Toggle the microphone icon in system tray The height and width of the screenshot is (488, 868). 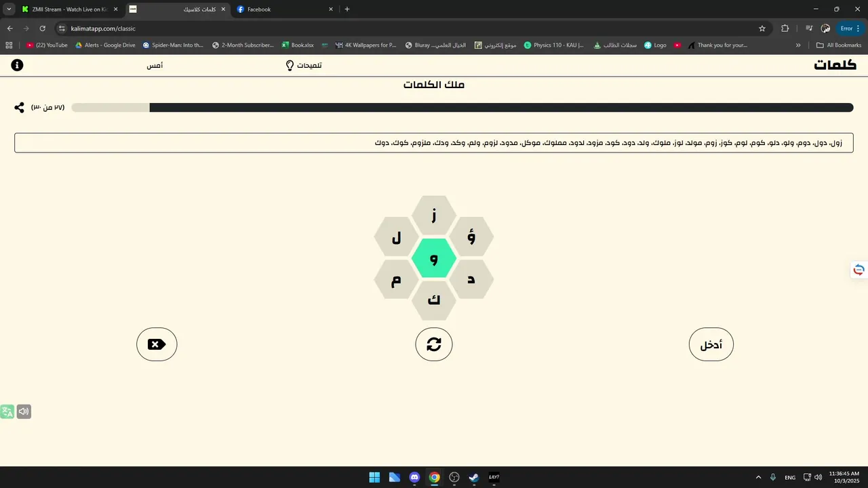(773, 477)
